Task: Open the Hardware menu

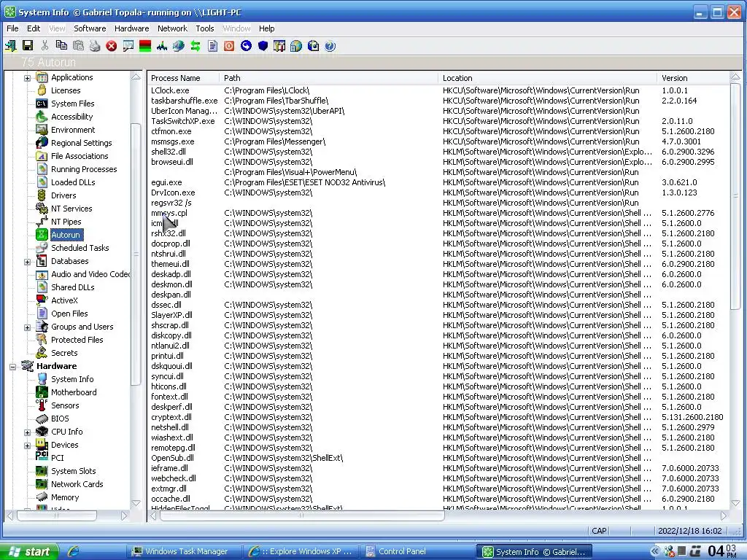Action: pyautogui.click(x=131, y=28)
